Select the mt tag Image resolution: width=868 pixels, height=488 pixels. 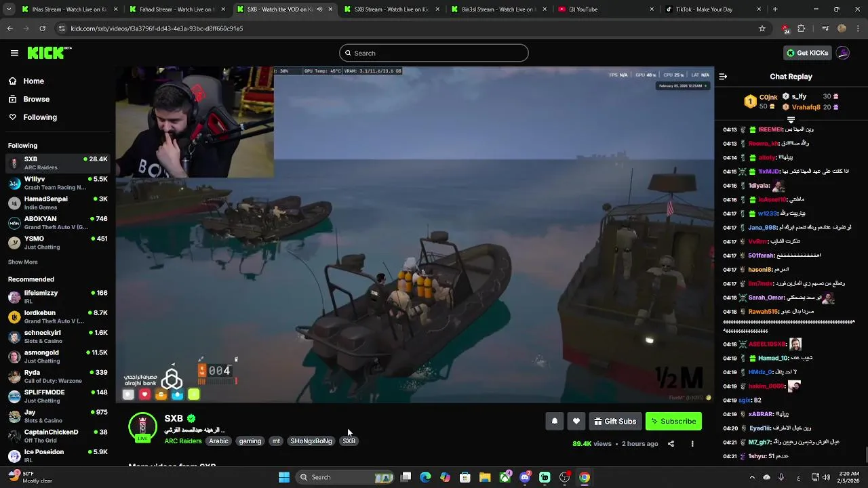(x=276, y=441)
